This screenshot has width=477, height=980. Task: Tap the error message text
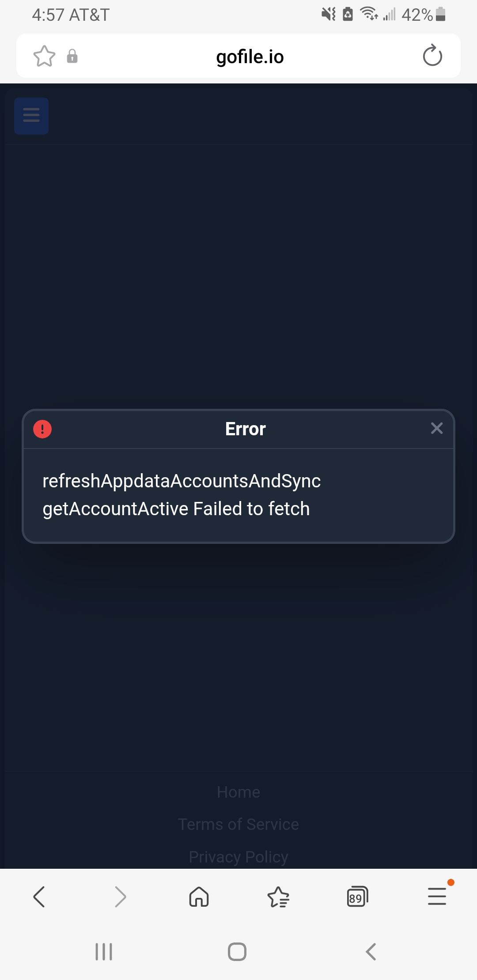point(182,495)
